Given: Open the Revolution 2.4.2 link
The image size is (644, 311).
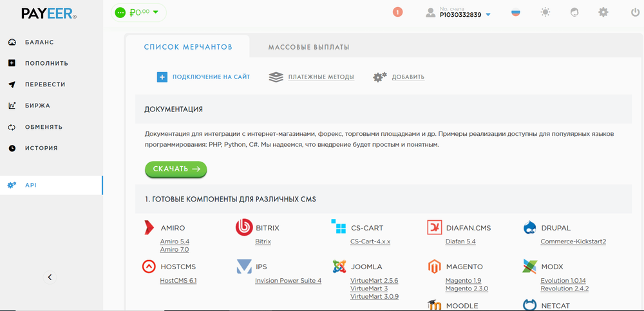Looking at the screenshot, I should (565, 288).
